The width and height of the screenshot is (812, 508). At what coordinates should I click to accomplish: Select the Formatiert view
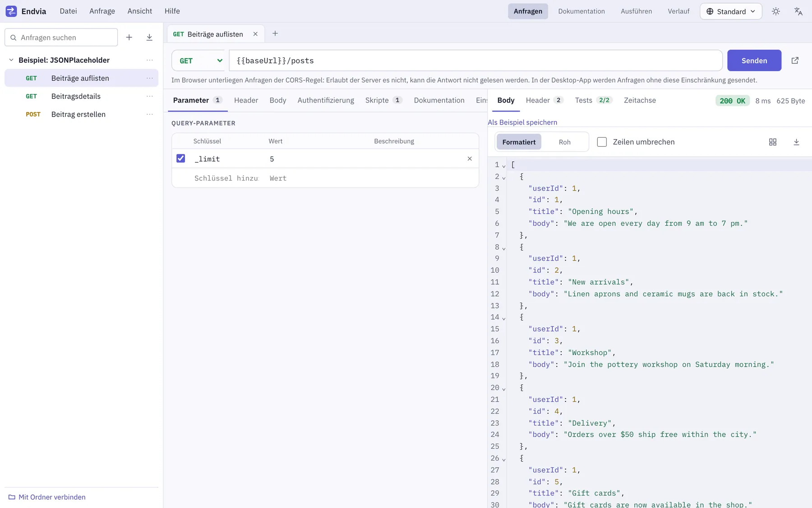(x=519, y=142)
